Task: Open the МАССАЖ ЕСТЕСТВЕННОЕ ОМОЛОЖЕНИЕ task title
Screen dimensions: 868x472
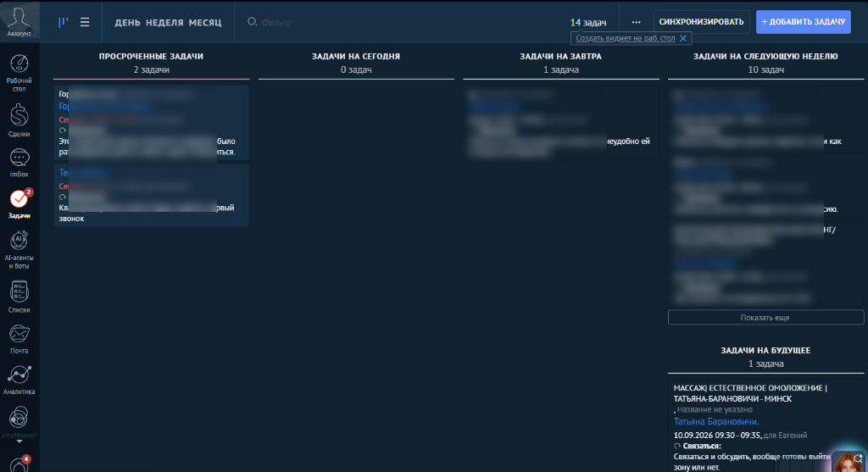Action: (x=750, y=393)
